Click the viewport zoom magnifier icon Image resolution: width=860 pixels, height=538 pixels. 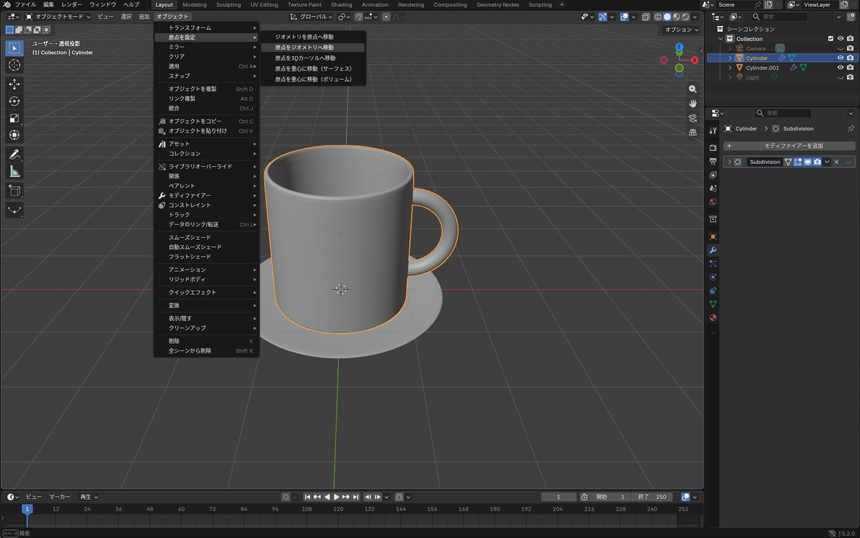693,89
